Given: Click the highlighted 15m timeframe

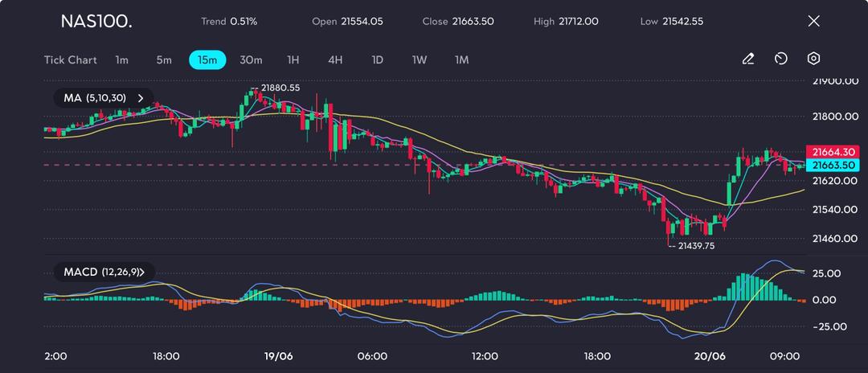Looking at the screenshot, I should coord(207,60).
